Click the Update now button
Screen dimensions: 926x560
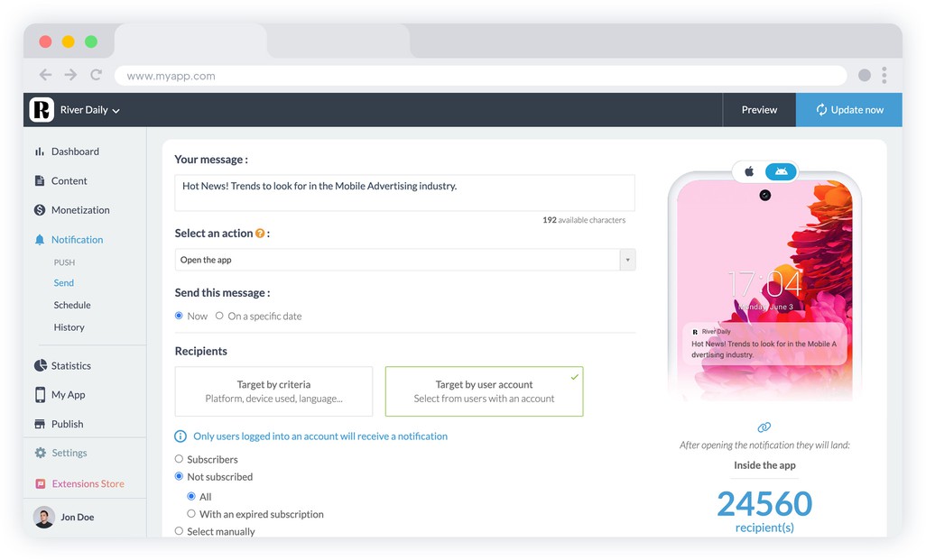point(848,110)
